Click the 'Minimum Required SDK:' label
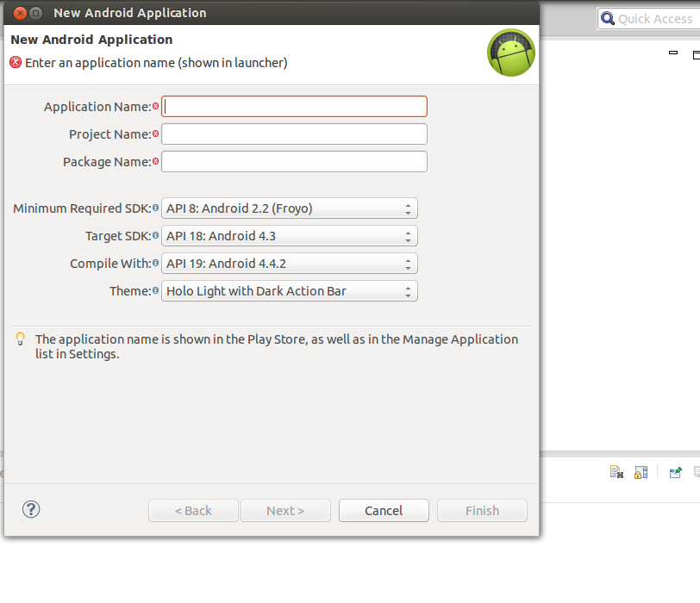700x603 pixels. [82, 208]
